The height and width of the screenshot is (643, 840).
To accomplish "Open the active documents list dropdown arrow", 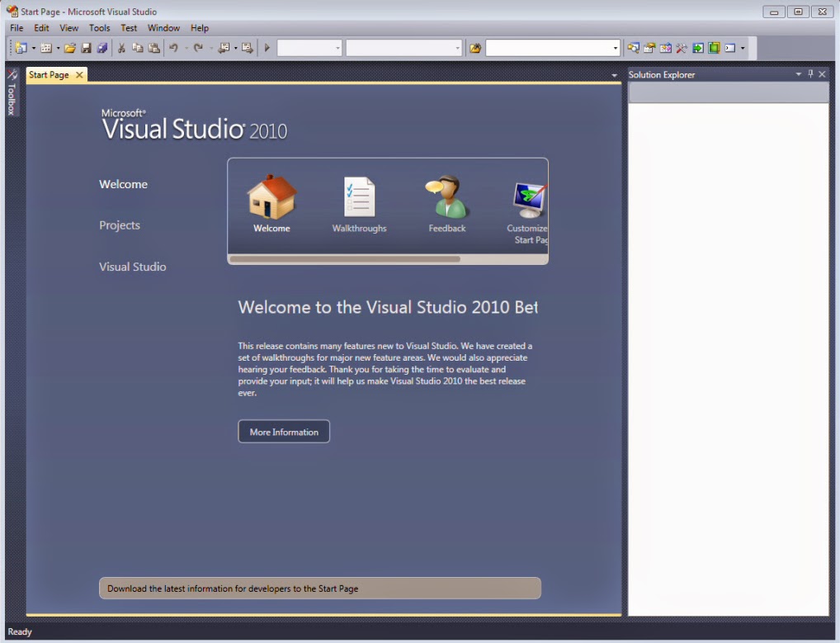I will tap(614, 76).
